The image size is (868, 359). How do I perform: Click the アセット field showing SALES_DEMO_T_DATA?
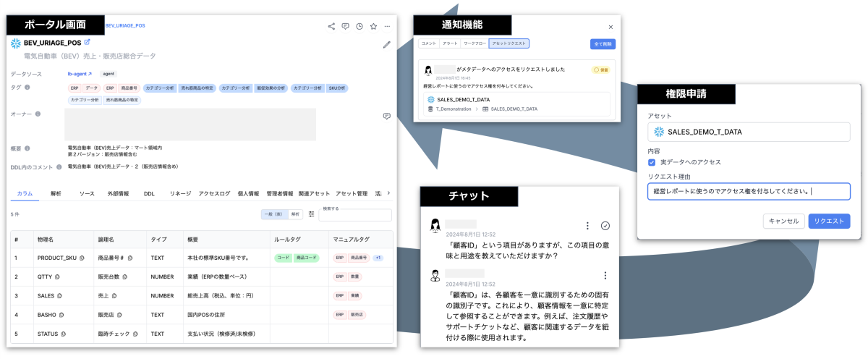[749, 132]
